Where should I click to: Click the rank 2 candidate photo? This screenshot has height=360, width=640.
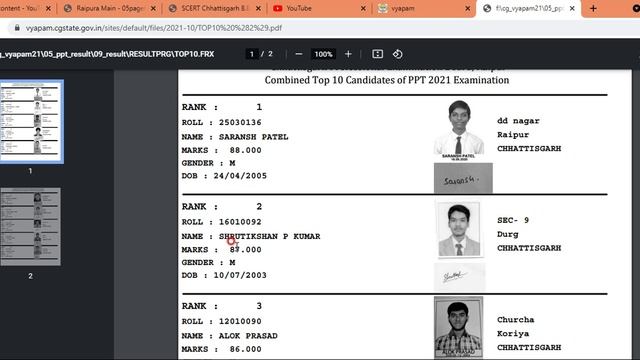pyautogui.click(x=459, y=229)
